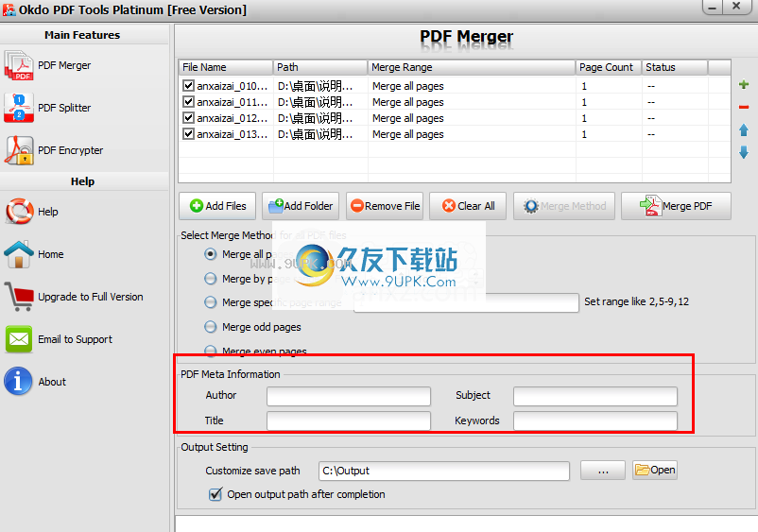
Task: Open Email to Support entry
Action: (75, 339)
